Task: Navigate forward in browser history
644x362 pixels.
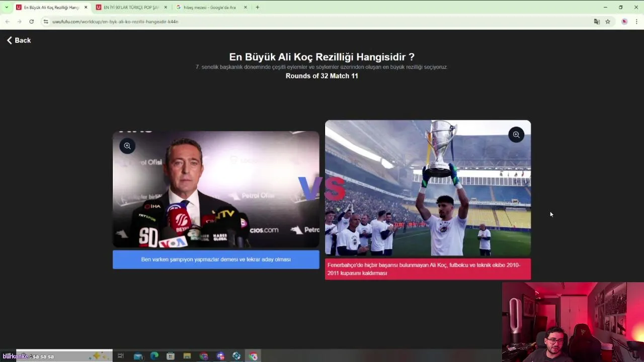Action: click(19, 22)
